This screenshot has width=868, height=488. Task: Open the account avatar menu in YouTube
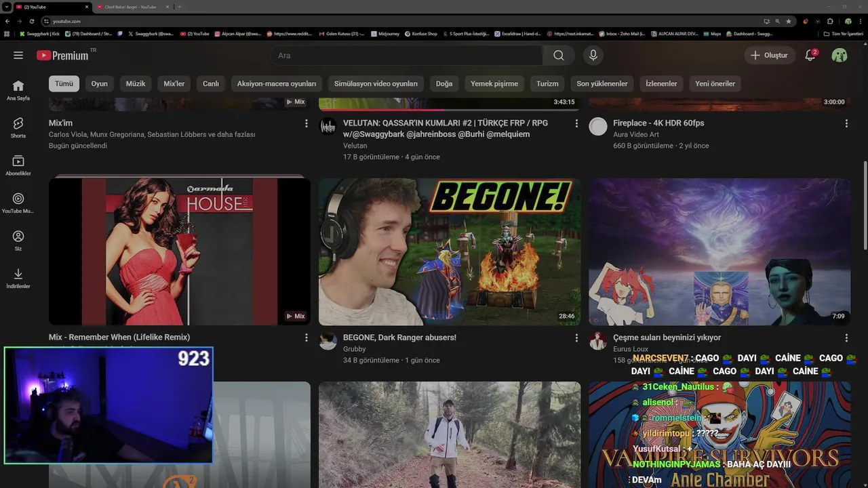[840, 56]
